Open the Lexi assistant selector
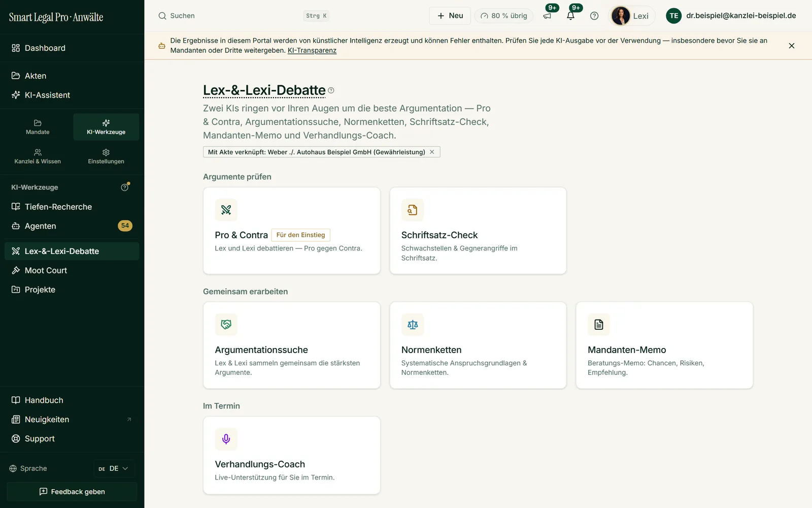 point(632,16)
